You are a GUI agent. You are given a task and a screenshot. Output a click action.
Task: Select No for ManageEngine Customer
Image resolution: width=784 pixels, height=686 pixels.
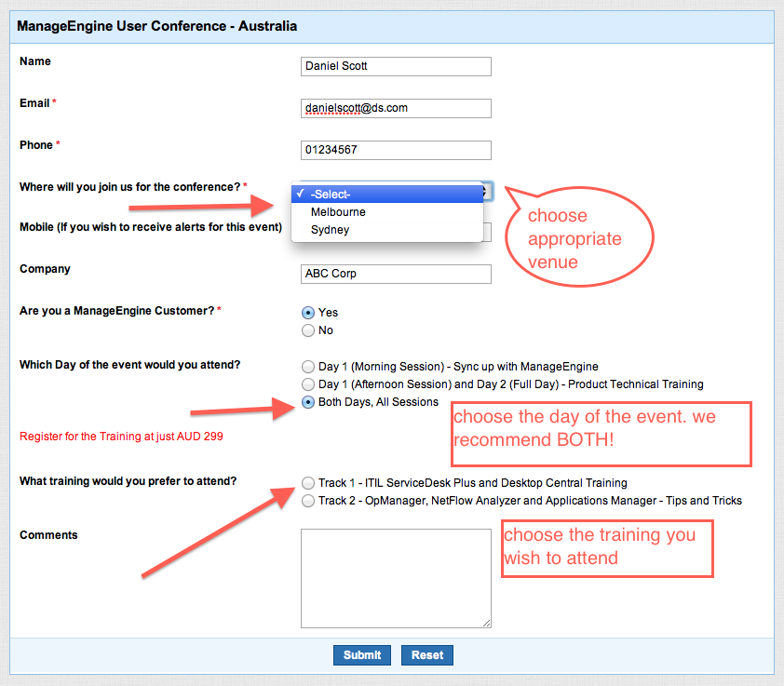[x=308, y=330]
